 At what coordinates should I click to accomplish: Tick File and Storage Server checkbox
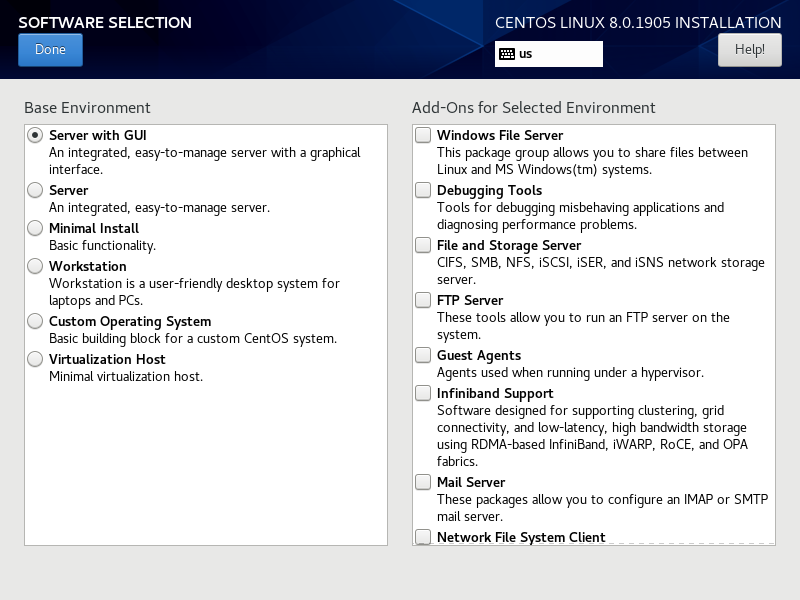[x=423, y=245]
